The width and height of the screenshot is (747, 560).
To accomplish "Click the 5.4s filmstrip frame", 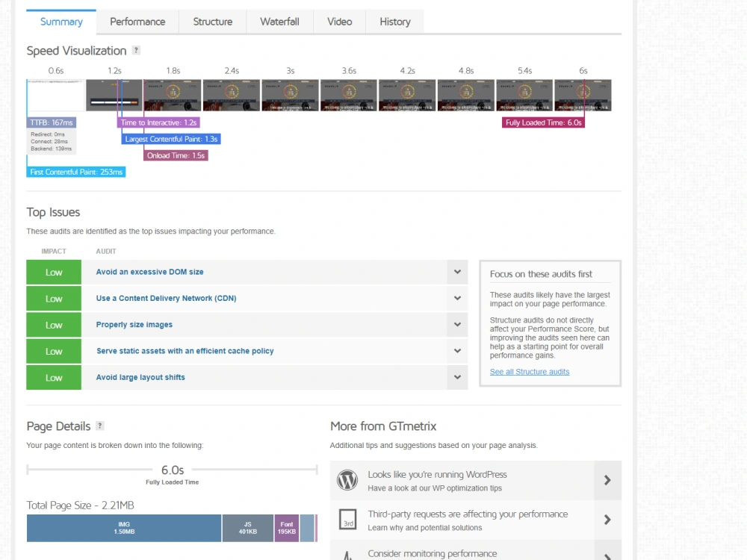I will click(524, 96).
